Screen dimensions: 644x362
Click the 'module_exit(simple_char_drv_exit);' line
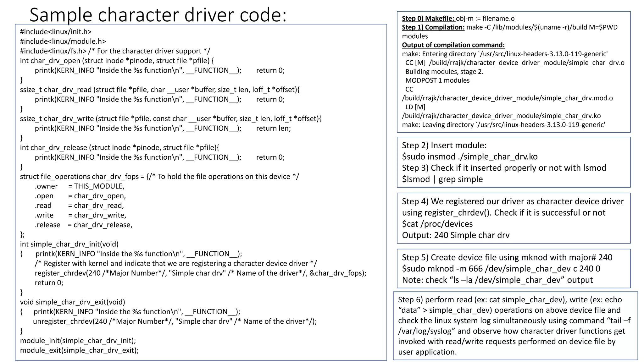[x=79, y=350]
